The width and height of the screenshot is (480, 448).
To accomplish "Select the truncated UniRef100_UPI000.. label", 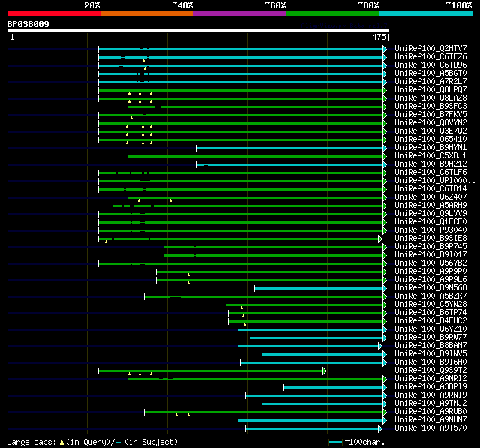I will point(435,181).
